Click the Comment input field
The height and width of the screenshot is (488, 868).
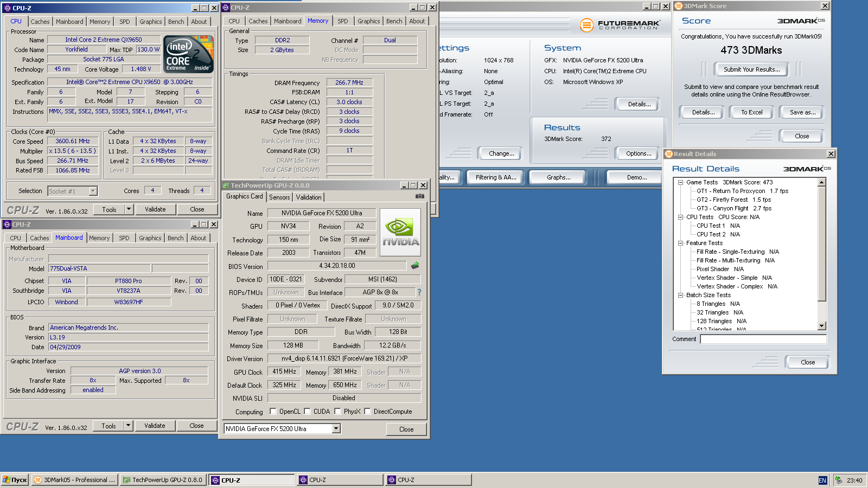pos(763,339)
